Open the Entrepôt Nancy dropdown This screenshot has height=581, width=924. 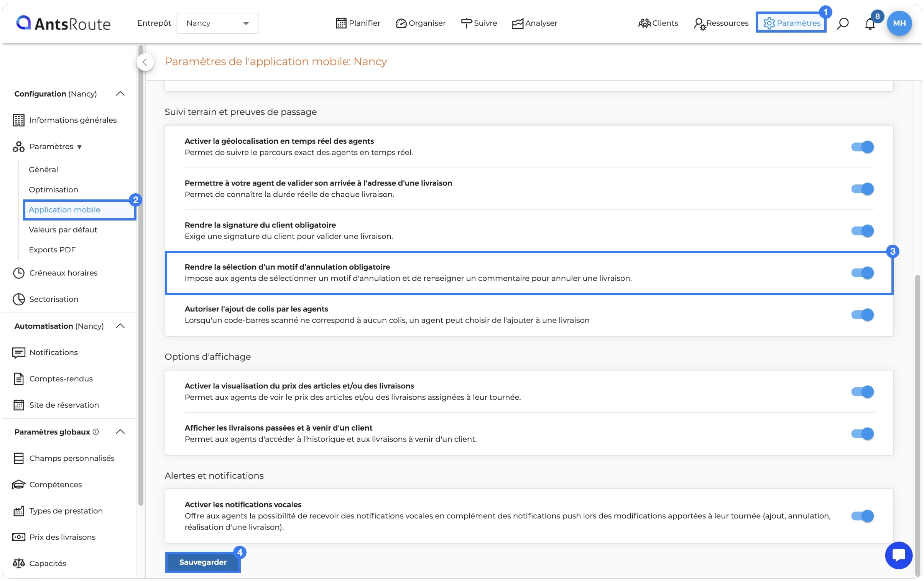pyautogui.click(x=217, y=23)
